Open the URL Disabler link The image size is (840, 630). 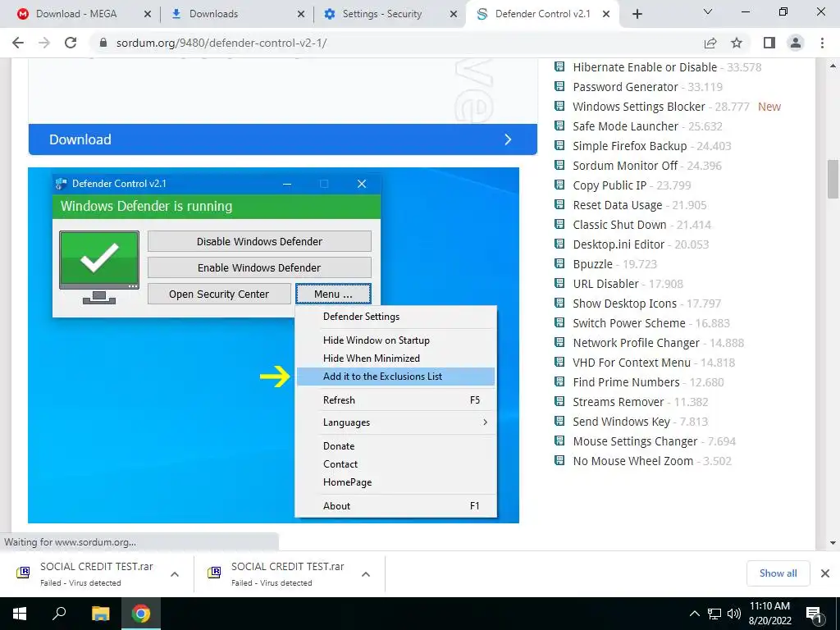[x=605, y=283]
